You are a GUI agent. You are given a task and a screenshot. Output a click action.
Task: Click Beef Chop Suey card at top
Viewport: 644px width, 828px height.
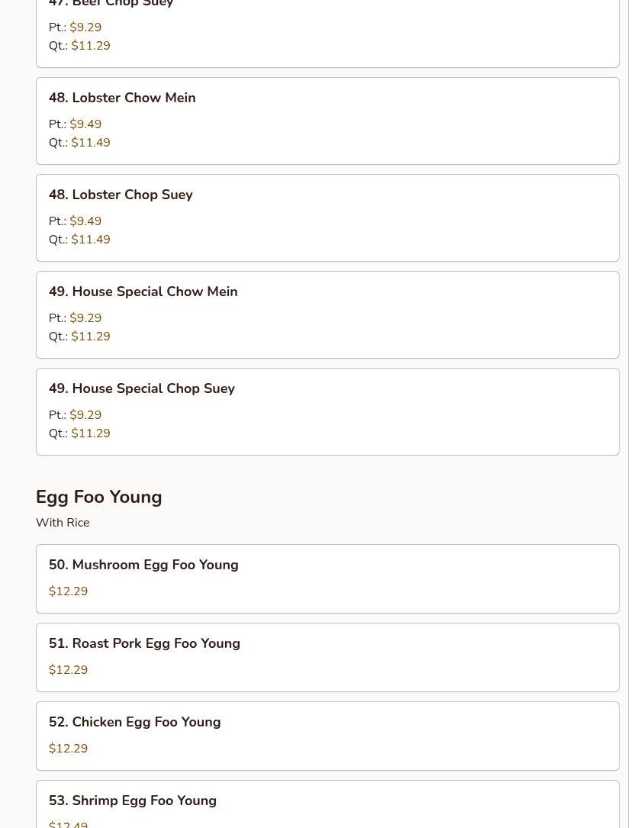[327, 31]
